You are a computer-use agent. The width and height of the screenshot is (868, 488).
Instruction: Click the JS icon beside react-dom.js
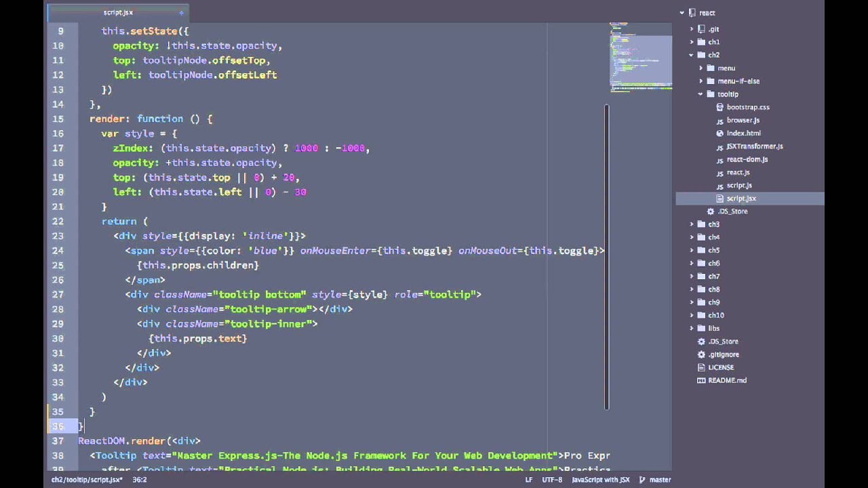pos(720,159)
